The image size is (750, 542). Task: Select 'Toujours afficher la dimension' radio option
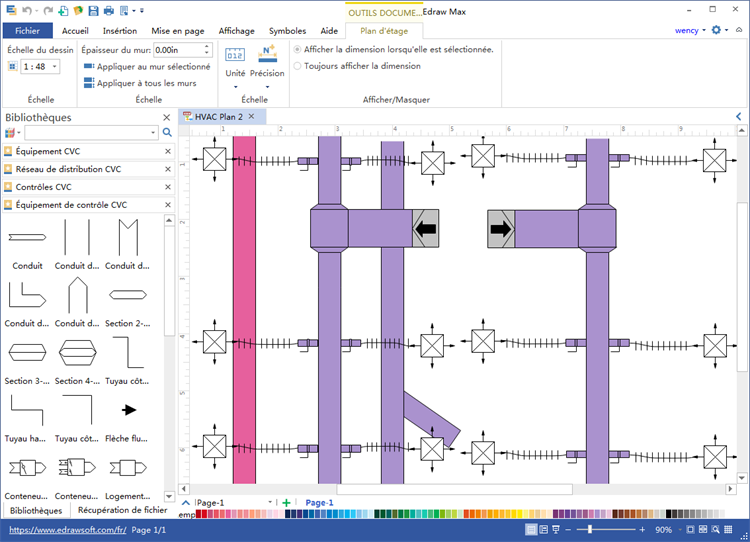click(x=297, y=66)
